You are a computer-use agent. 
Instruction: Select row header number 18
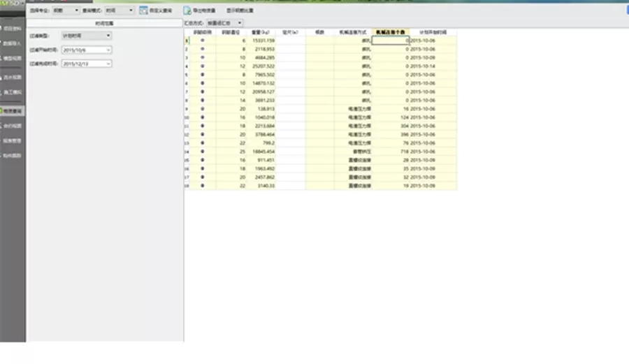click(187, 186)
